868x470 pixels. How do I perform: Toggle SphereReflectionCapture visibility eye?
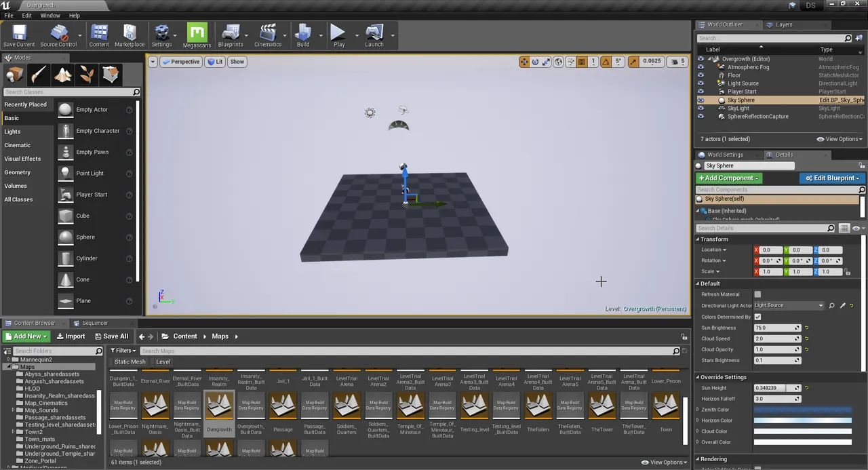point(701,116)
